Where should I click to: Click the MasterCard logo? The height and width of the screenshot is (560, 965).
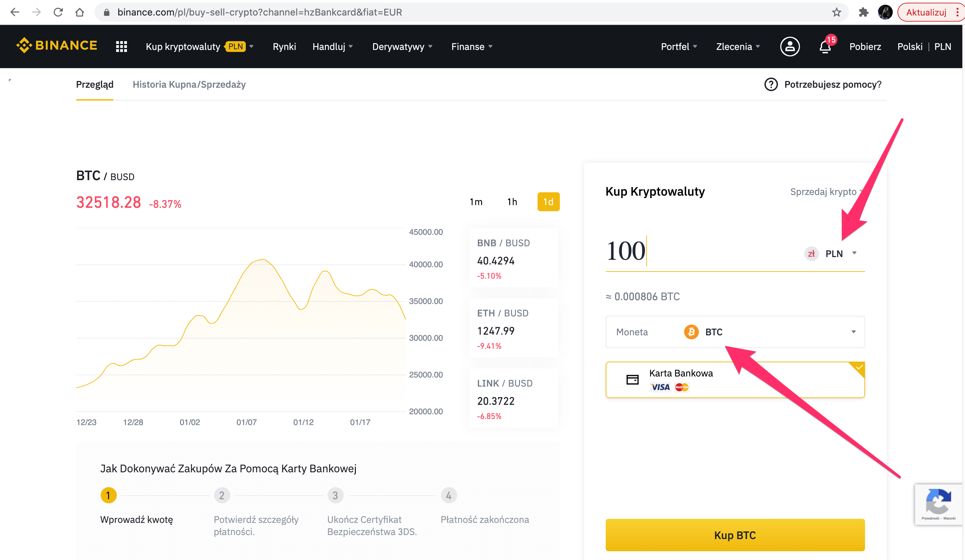coord(682,387)
